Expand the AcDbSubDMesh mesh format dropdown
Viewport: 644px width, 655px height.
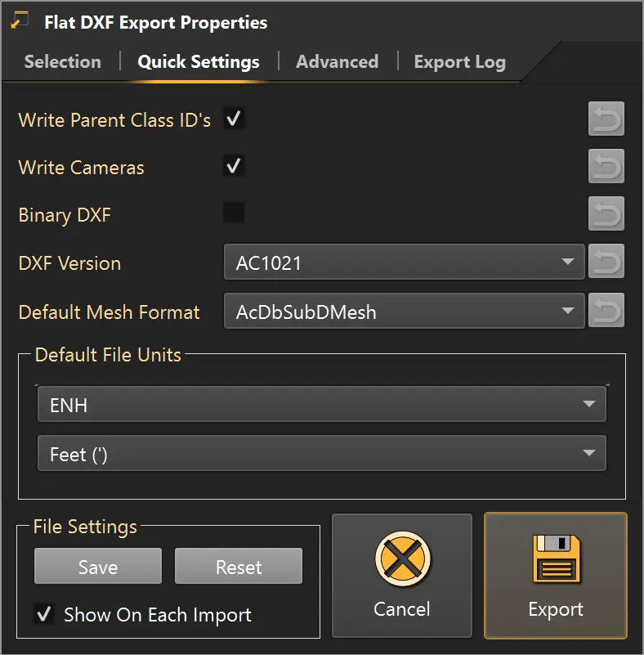click(x=404, y=311)
